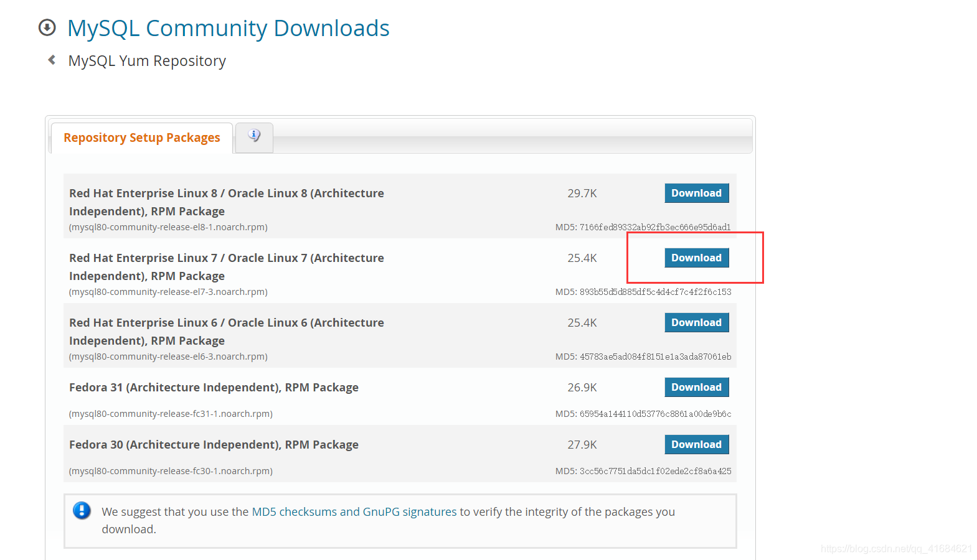Click the MD5 hash starting with 45783ae5
This screenshot has height=560, width=977.
pos(655,357)
